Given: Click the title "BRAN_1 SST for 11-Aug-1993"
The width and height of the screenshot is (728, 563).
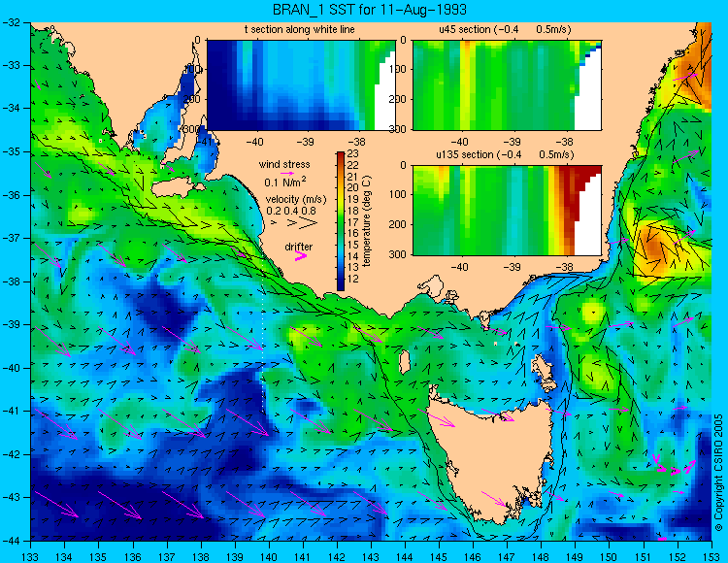Looking at the screenshot, I should pyautogui.click(x=369, y=10).
